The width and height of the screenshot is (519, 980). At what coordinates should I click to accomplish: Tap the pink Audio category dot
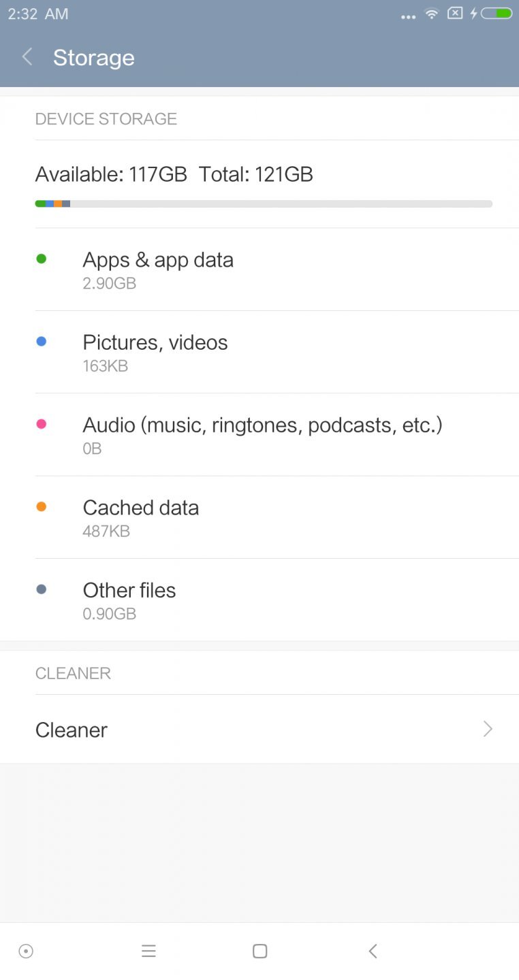coord(42,424)
